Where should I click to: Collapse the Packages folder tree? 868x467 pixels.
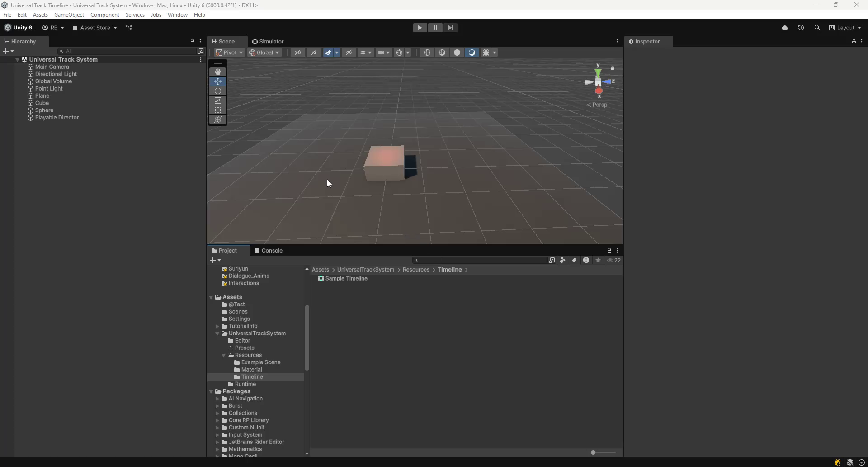coord(211,391)
